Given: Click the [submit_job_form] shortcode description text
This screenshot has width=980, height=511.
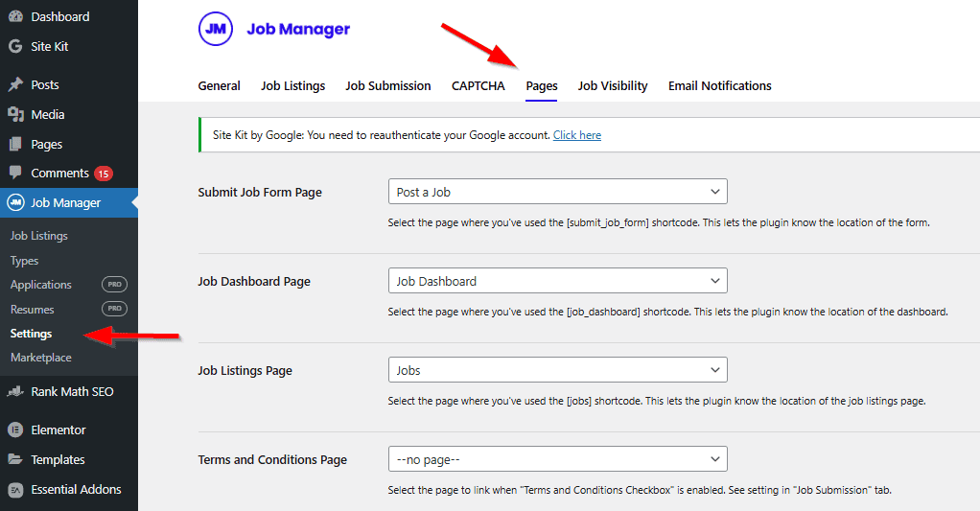Looking at the screenshot, I should coord(659,222).
